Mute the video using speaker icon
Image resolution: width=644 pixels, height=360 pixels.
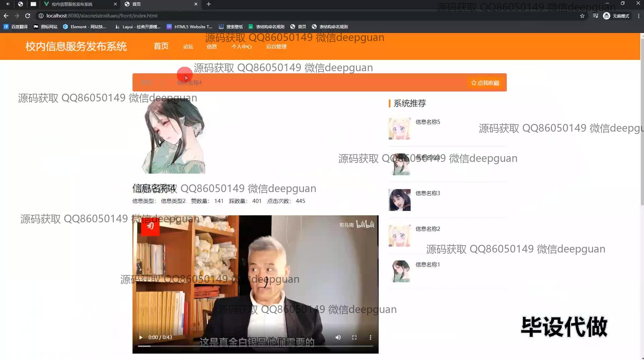[x=338, y=337]
